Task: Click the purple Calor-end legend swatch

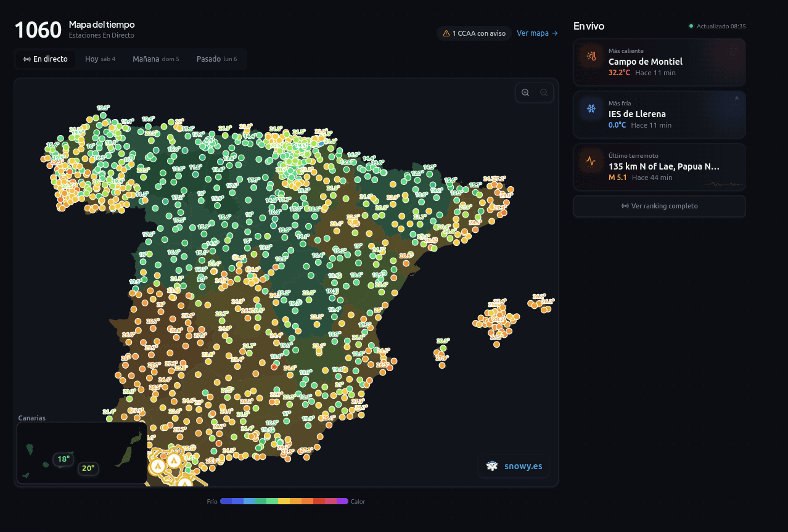Action: coord(342,501)
